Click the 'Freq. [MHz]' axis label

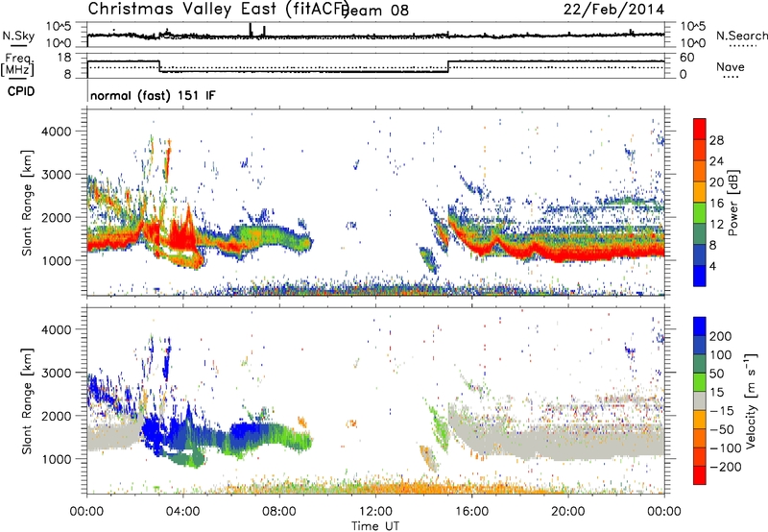coord(17,64)
